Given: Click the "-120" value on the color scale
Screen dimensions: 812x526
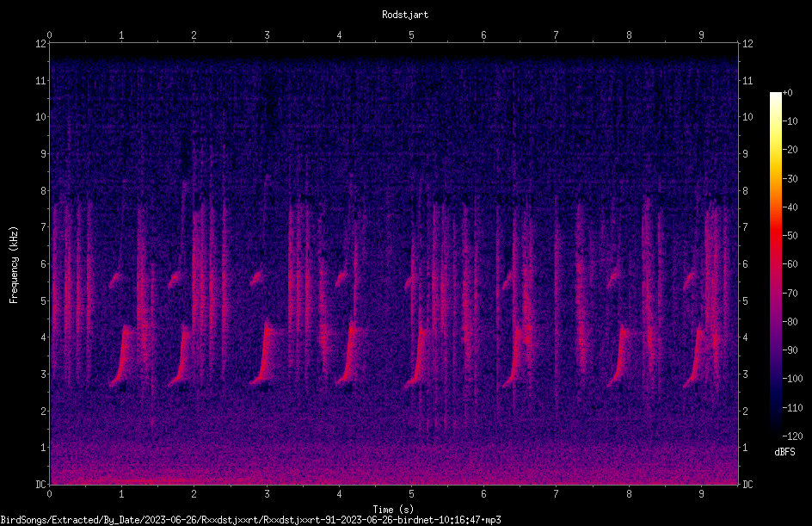Looking at the screenshot, I should [x=792, y=436].
